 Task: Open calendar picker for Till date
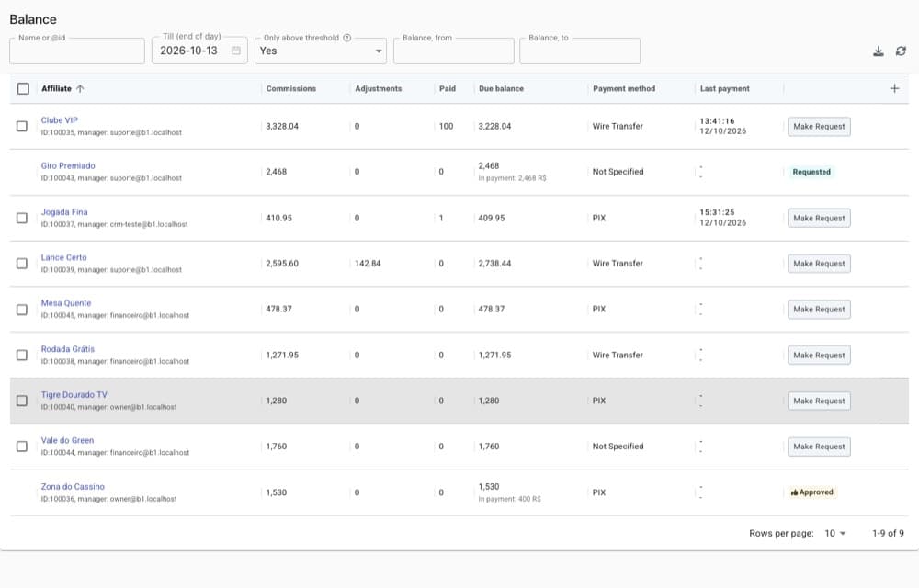236,51
